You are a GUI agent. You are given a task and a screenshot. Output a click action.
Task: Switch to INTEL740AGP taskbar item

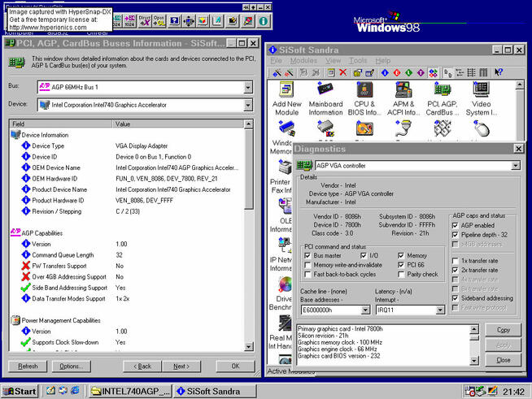pyautogui.click(x=130, y=392)
